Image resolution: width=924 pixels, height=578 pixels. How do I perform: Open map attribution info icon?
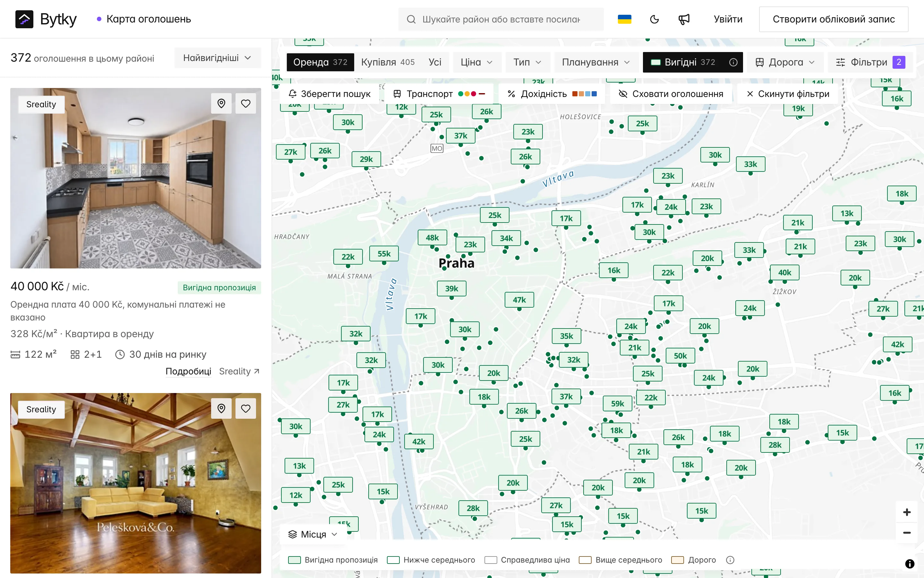click(x=910, y=564)
